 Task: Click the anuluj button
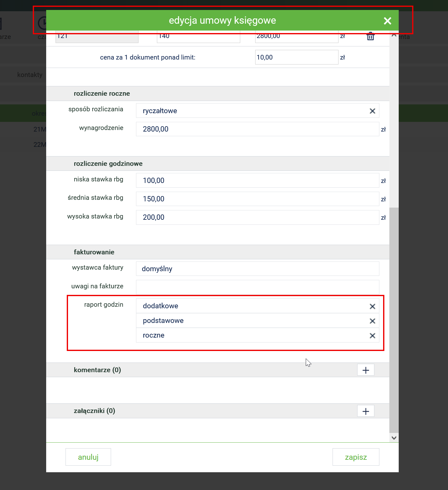point(88,457)
